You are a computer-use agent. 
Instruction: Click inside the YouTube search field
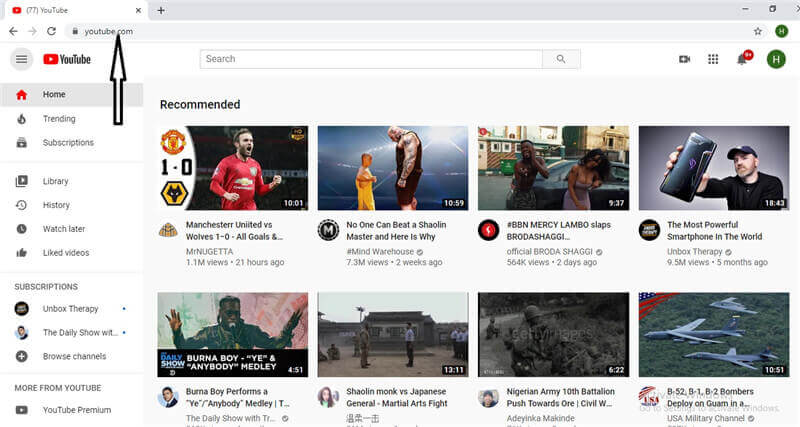372,59
